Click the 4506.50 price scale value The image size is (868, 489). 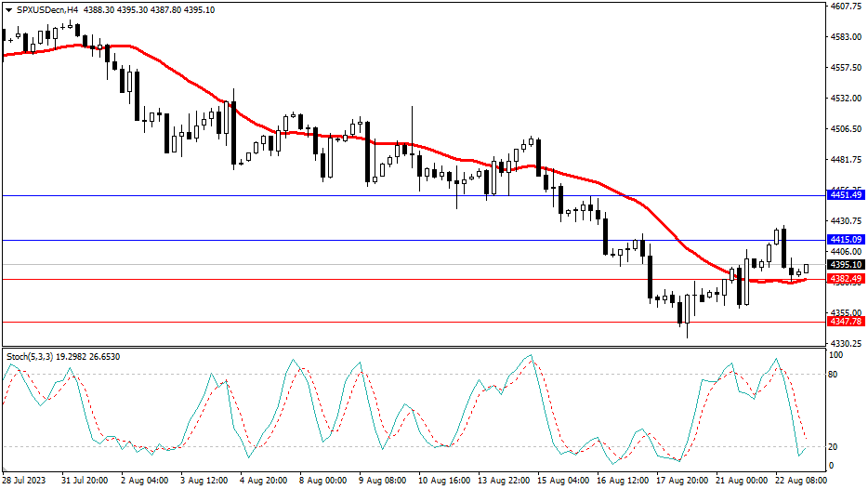click(x=846, y=129)
